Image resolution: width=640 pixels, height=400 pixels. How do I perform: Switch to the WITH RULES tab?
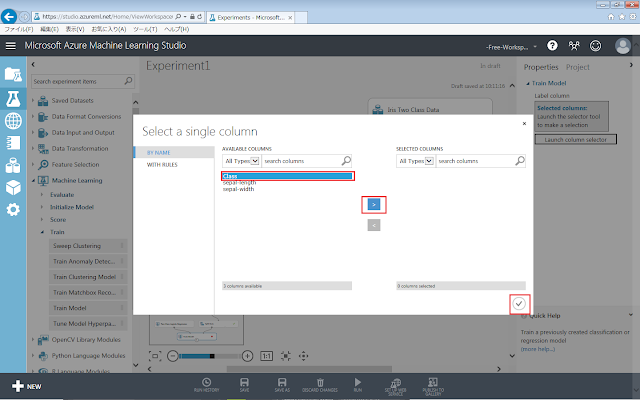click(x=162, y=165)
